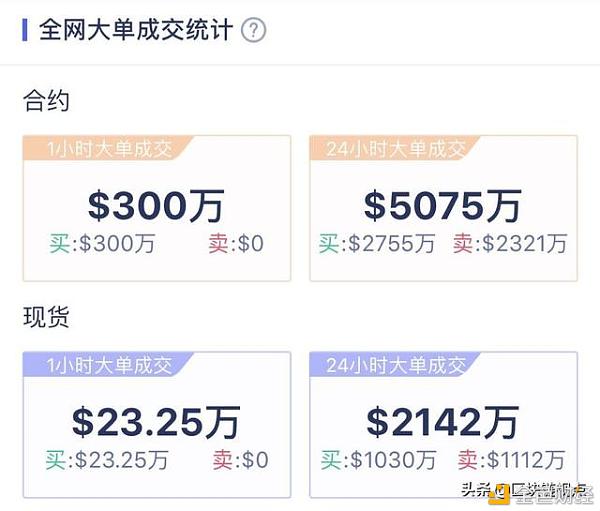
Task: Click the $2142万 spot total amount
Action: click(443, 422)
